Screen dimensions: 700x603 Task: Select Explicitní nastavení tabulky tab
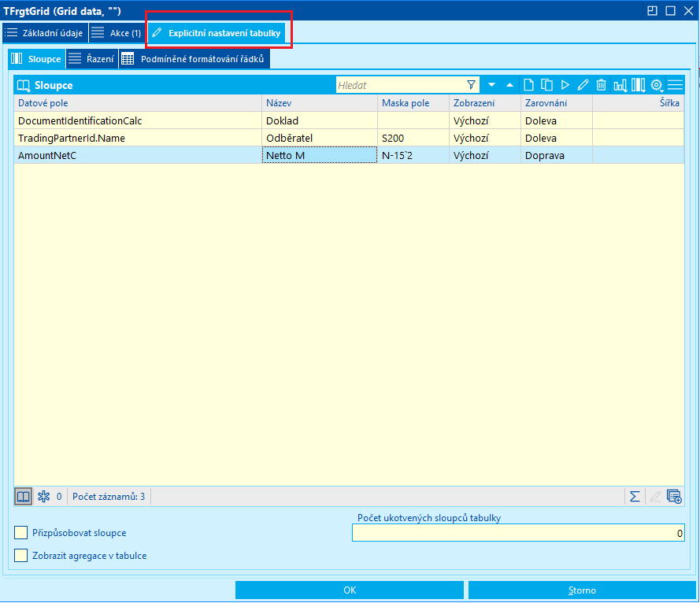point(217,33)
